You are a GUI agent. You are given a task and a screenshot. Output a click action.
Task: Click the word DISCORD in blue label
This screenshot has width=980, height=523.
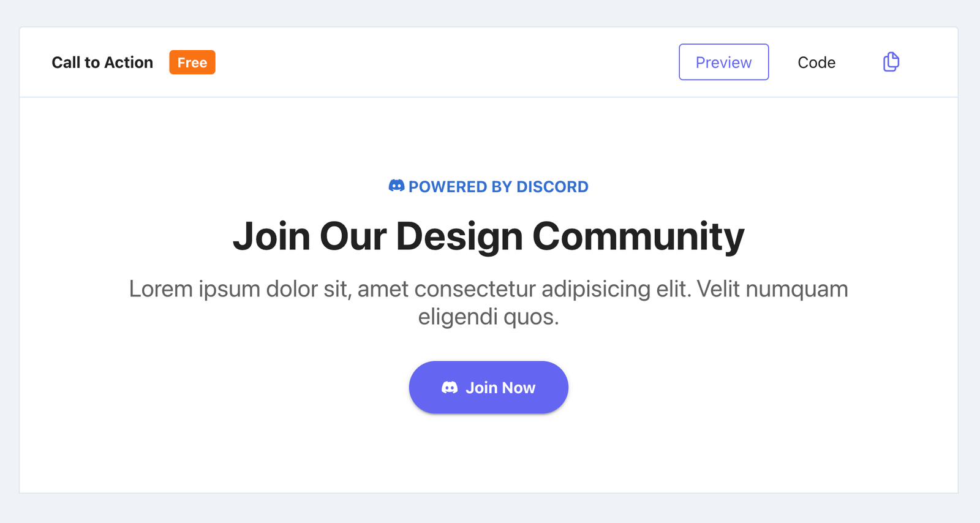(552, 187)
